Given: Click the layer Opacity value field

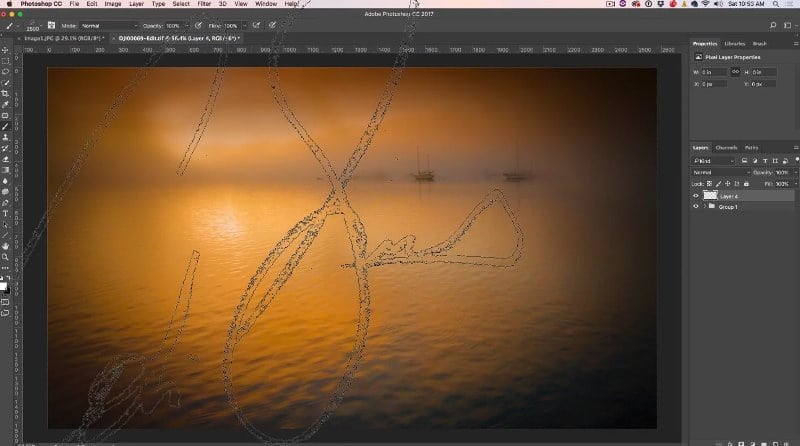Looking at the screenshot, I should pos(782,172).
